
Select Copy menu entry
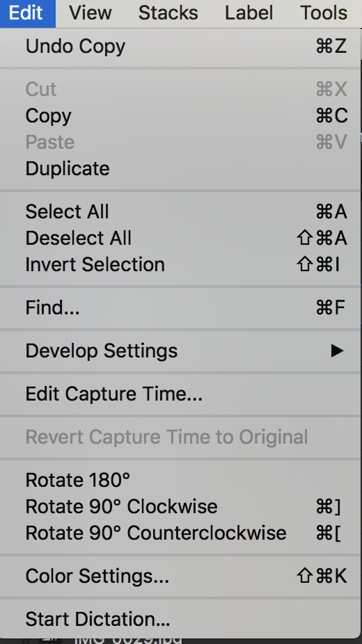(x=180, y=116)
